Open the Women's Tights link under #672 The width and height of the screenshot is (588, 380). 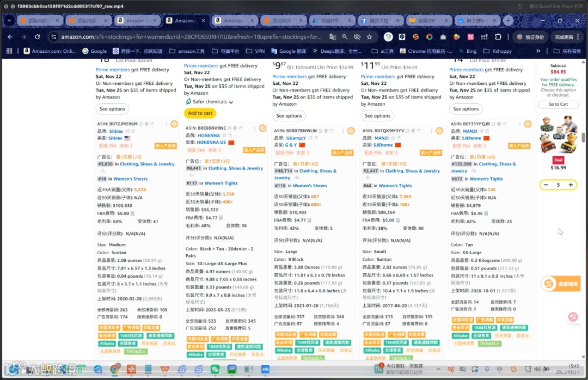pyautogui.click(x=486, y=179)
